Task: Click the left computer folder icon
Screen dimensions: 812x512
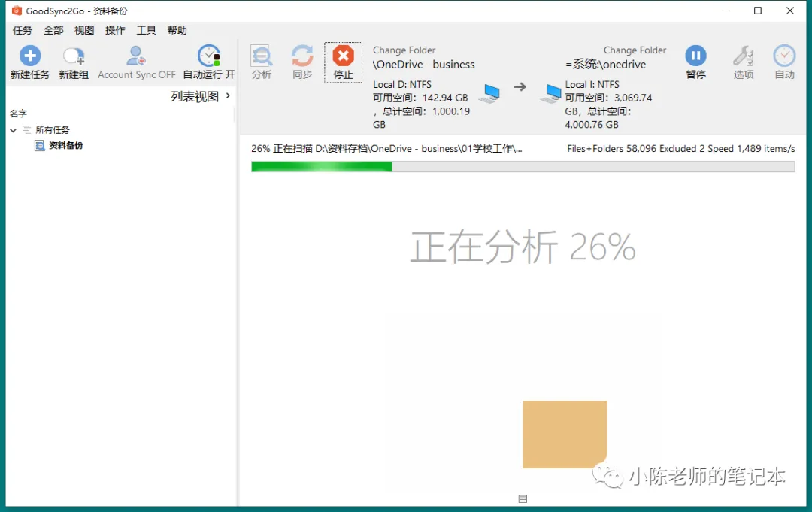Action: (x=490, y=94)
